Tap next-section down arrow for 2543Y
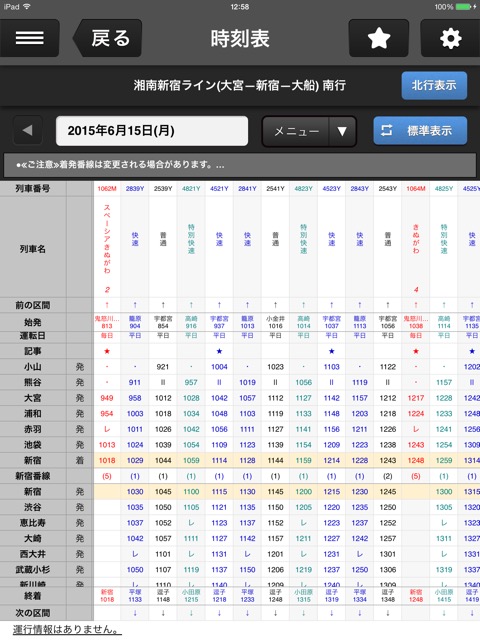Screen dimensions: 480x640 point(388,613)
